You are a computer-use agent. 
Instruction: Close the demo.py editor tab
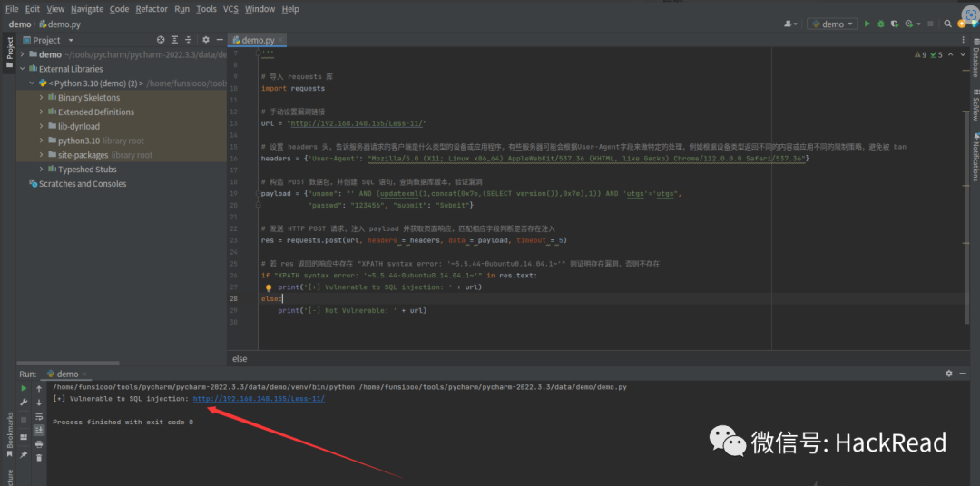280,40
